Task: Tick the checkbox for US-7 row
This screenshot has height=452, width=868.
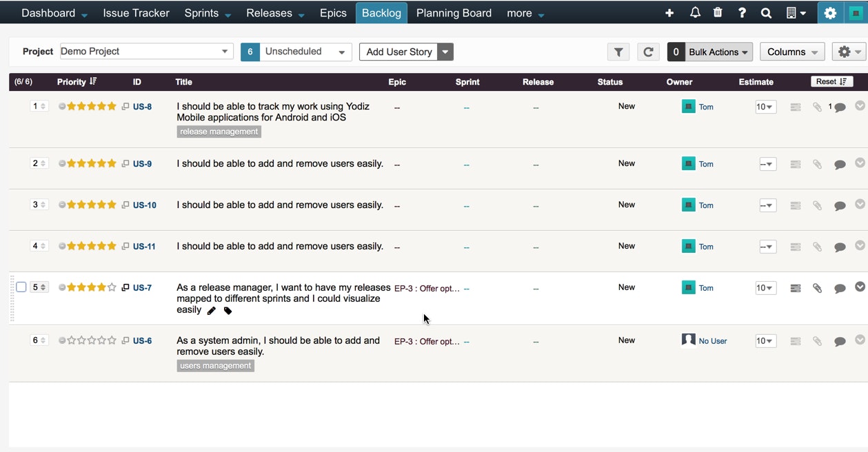Action: pyautogui.click(x=21, y=287)
